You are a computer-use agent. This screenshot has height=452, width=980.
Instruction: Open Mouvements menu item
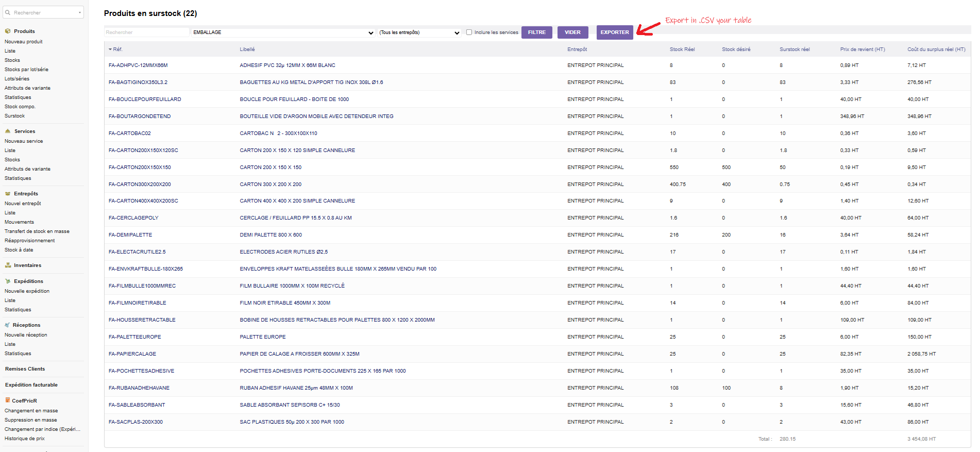pyautogui.click(x=19, y=222)
